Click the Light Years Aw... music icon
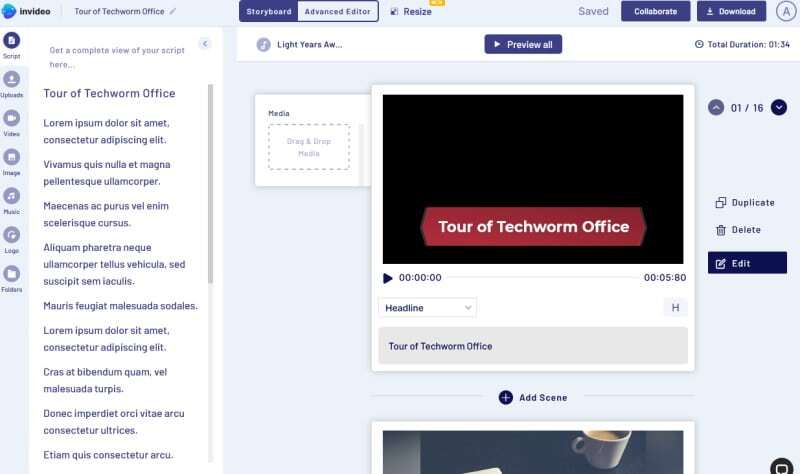The height and width of the screenshot is (474, 800). coord(263,45)
